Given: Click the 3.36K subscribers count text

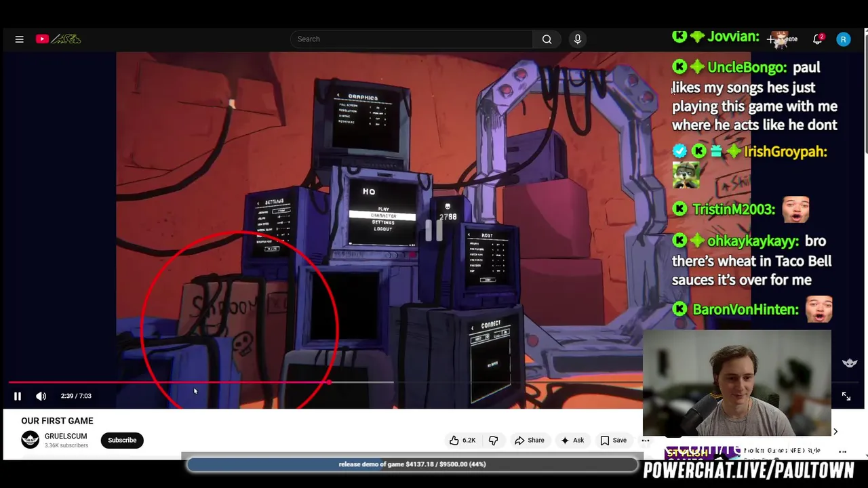Looking at the screenshot, I should pos(66,445).
